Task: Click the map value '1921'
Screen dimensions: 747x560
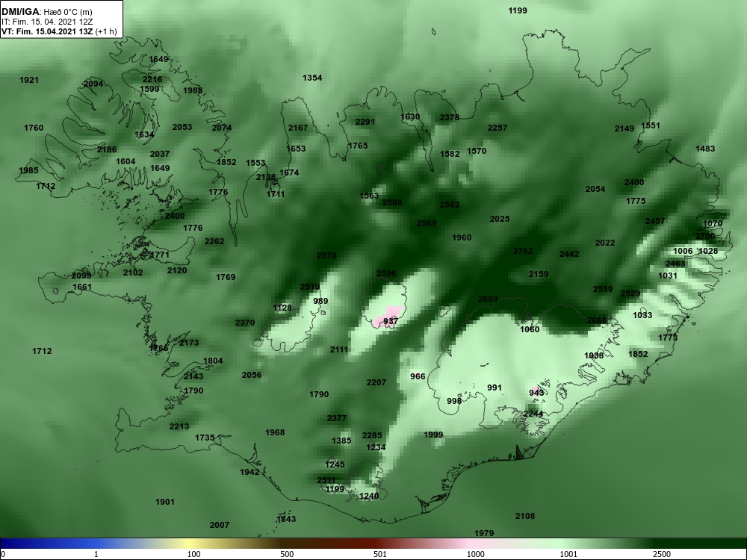Action: (x=29, y=80)
